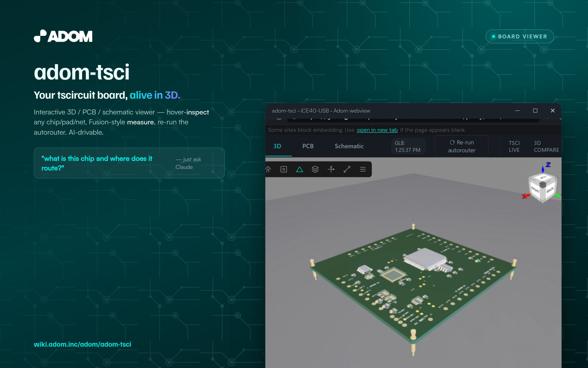Click the GLB 1:25:37 PM timestamp badge

(408, 146)
